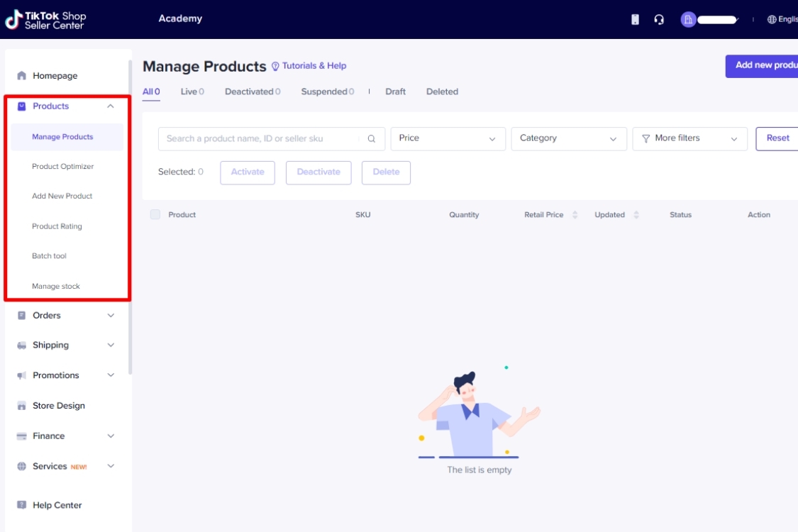Collapse the Products menu chevron

pyautogui.click(x=111, y=106)
